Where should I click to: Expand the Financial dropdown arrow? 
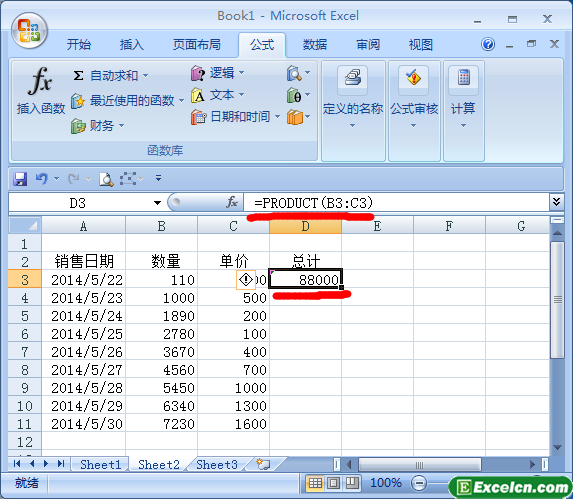tap(121, 126)
